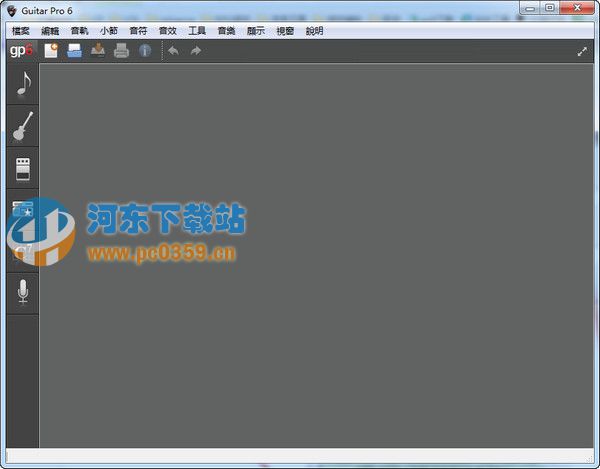Open the guitar instrument panel

(23, 126)
